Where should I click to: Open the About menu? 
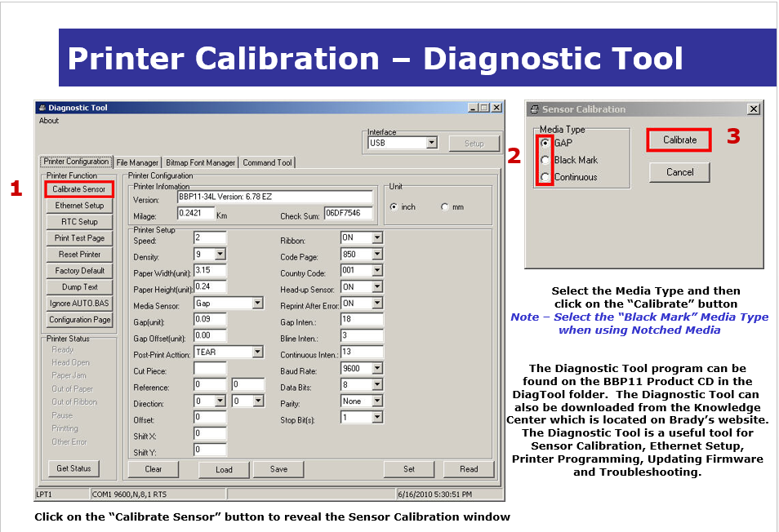click(49, 121)
